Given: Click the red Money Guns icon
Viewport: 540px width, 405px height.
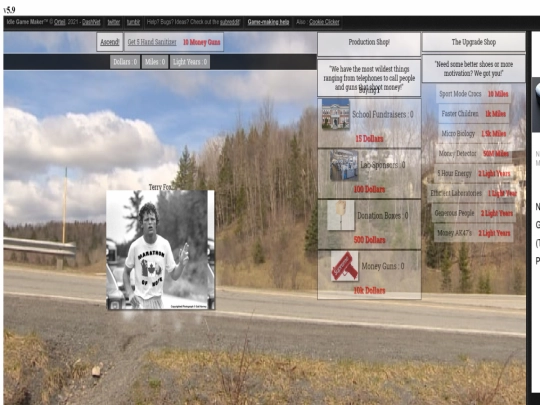Looking at the screenshot, I should [x=345, y=266].
